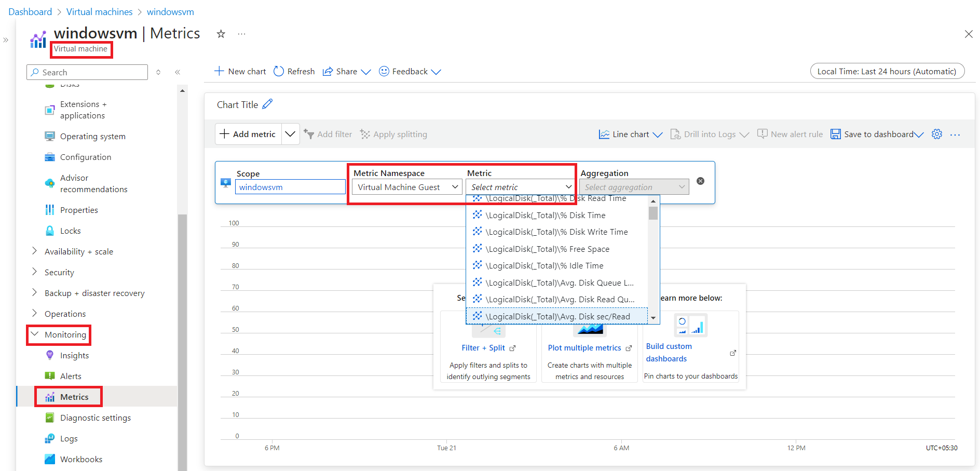Click the Locks padlock icon
The image size is (980, 471).
pos(50,231)
